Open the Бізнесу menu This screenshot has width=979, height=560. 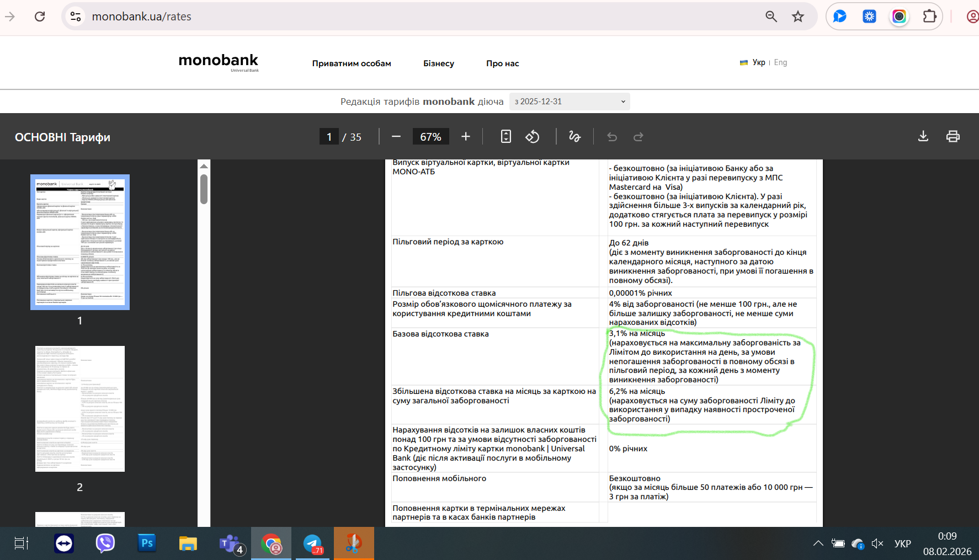click(x=439, y=63)
